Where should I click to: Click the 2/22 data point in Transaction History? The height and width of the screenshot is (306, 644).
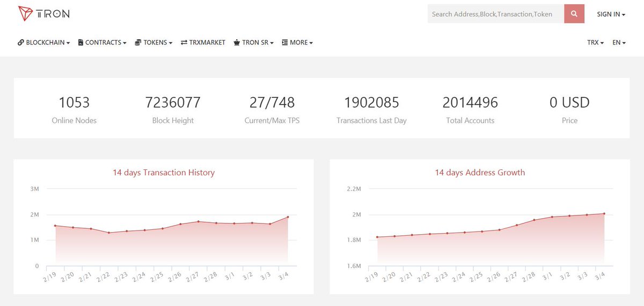pos(109,233)
